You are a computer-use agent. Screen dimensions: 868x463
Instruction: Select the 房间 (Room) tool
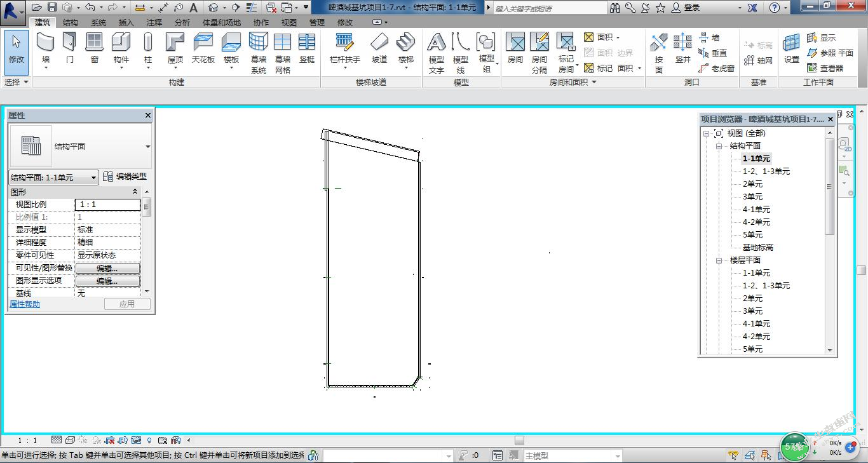point(515,50)
